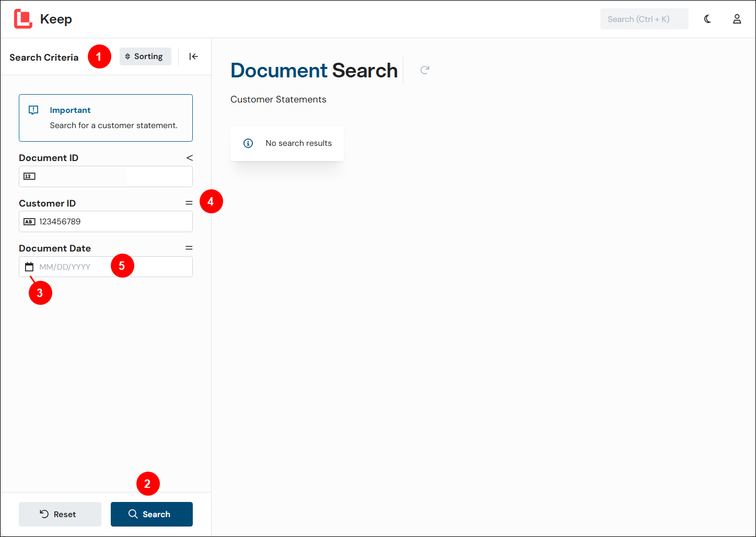Toggle dark mode moon icon

point(707,19)
